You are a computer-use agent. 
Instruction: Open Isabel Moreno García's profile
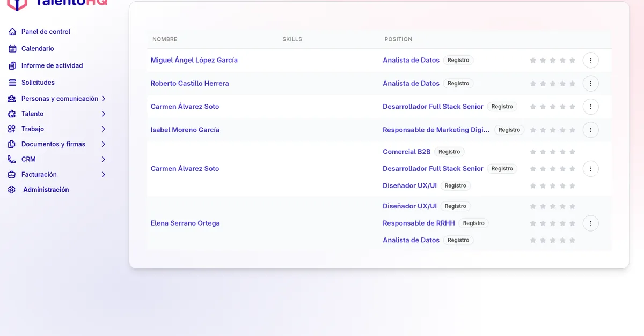tap(185, 130)
